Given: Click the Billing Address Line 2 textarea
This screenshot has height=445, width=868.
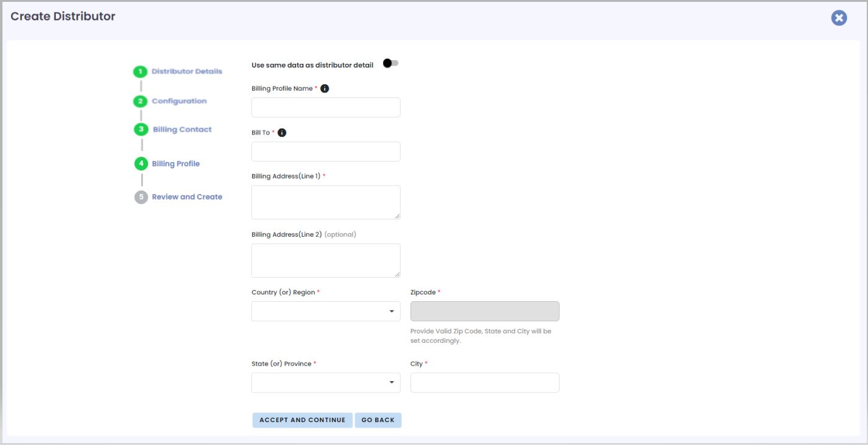Looking at the screenshot, I should (326, 260).
